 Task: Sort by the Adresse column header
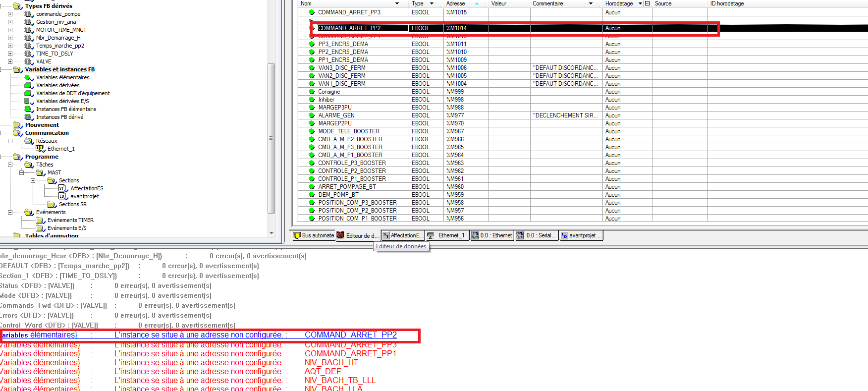(x=455, y=3)
